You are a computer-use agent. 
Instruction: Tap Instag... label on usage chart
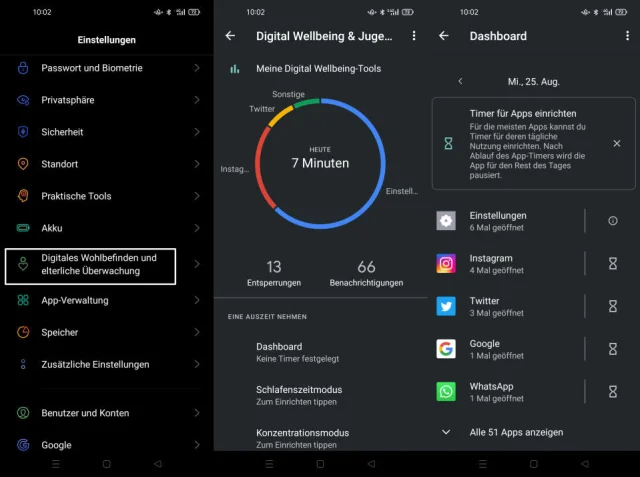click(x=235, y=169)
